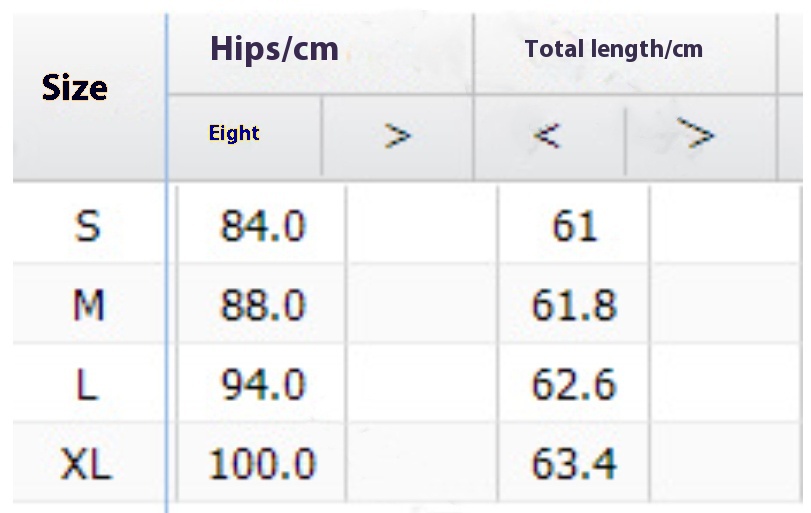Select the XL size row label

[86, 464]
